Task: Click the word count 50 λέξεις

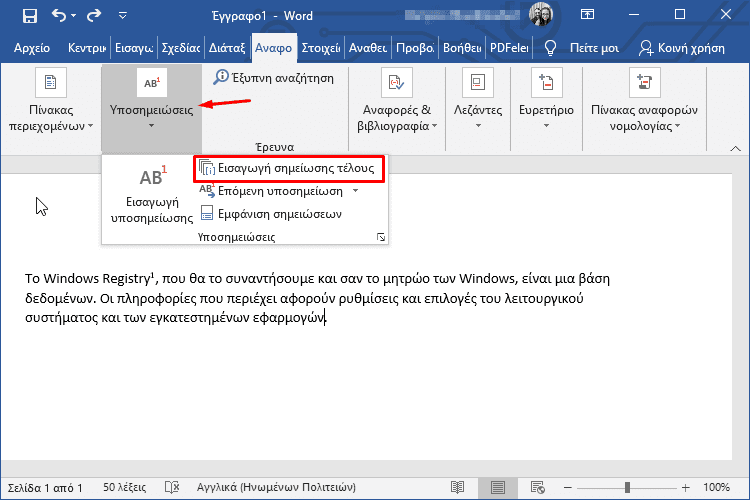Action: click(124, 488)
